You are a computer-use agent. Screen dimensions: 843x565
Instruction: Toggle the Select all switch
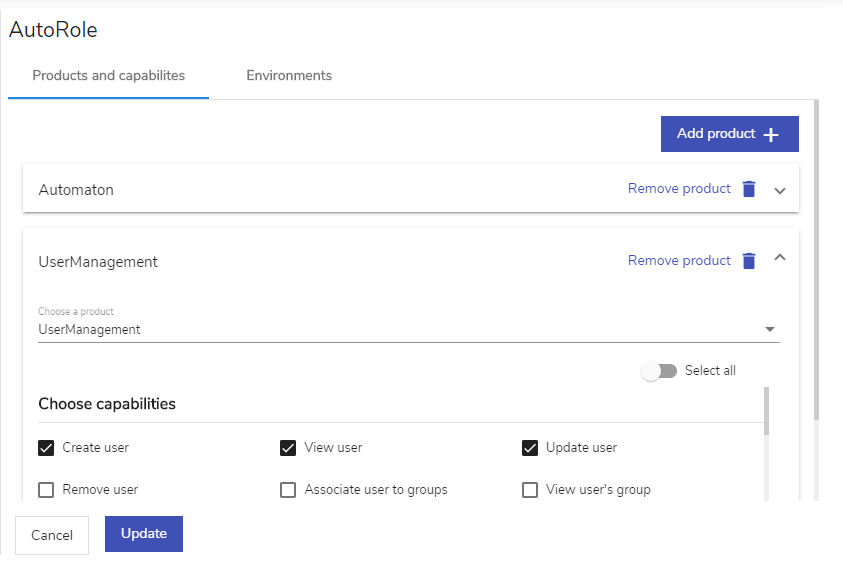pyautogui.click(x=659, y=371)
